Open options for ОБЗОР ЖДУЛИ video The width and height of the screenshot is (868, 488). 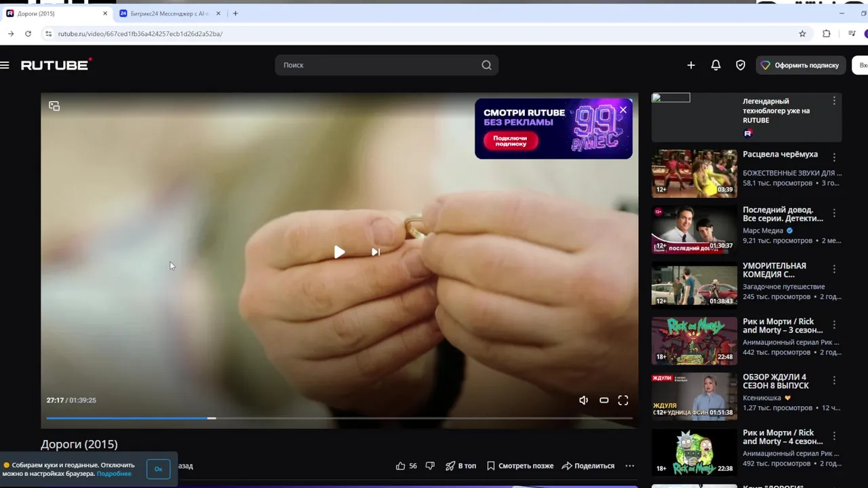coord(834,380)
